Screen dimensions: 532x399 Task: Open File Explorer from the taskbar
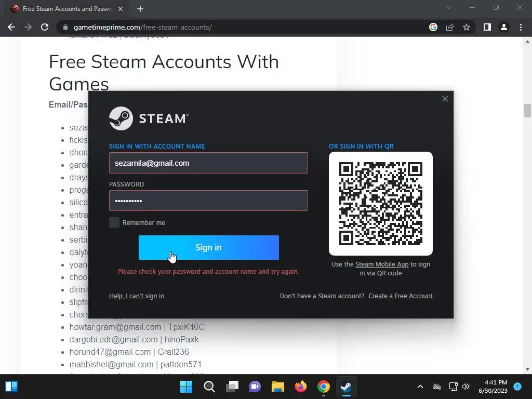tap(277, 387)
